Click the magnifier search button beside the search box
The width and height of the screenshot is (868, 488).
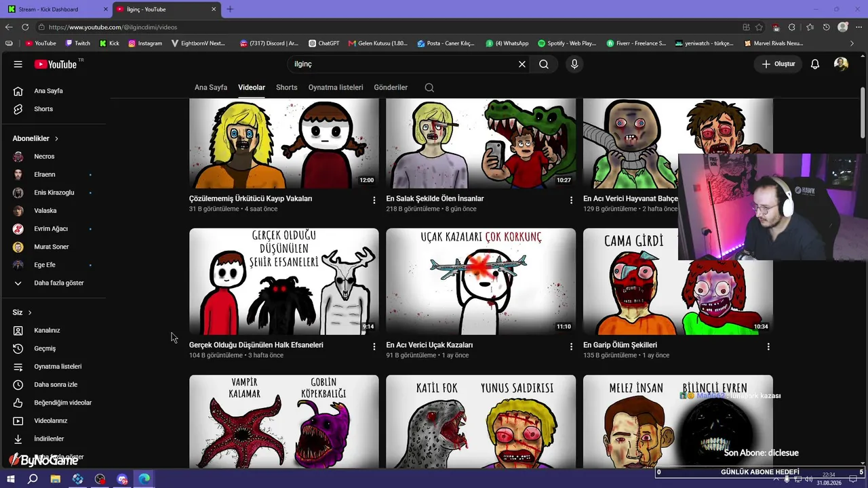(544, 64)
